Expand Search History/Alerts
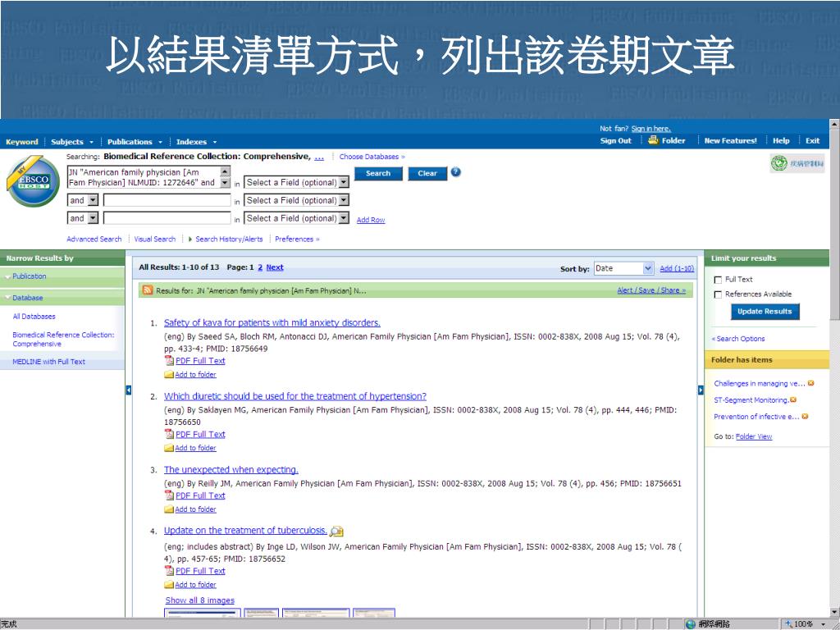The image size is (840, 630). (x=225, y=239)
